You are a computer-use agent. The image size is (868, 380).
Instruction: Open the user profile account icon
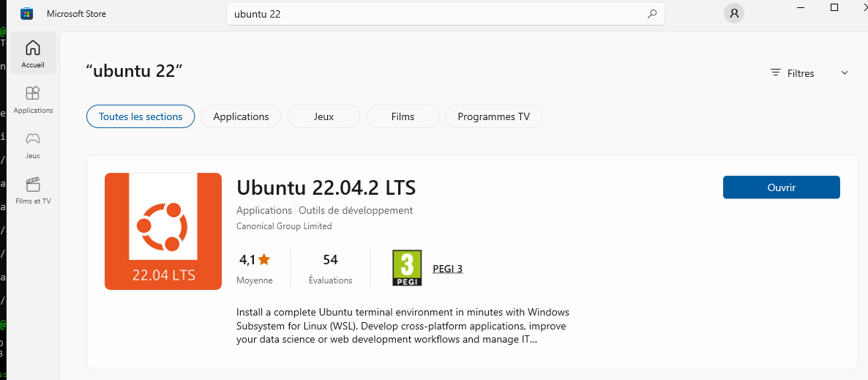tap(733, 13)
